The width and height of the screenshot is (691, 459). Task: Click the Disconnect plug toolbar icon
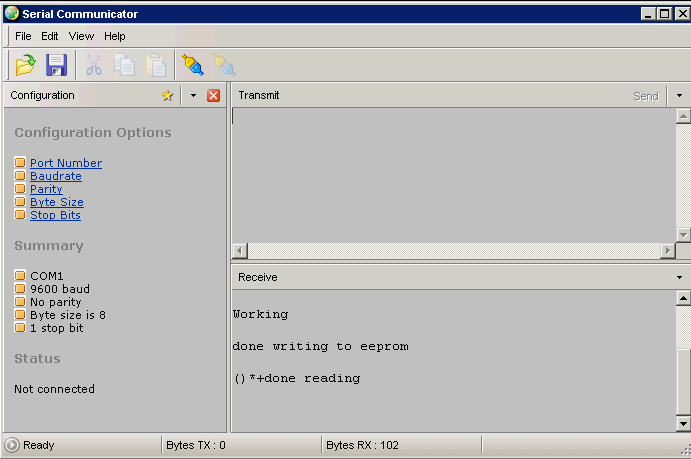[224, 66]
